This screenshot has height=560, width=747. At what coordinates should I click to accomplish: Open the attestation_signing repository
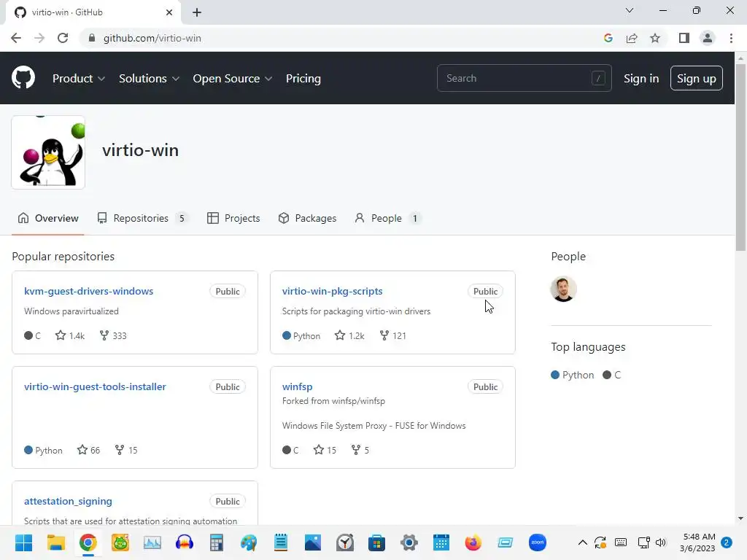68,501
